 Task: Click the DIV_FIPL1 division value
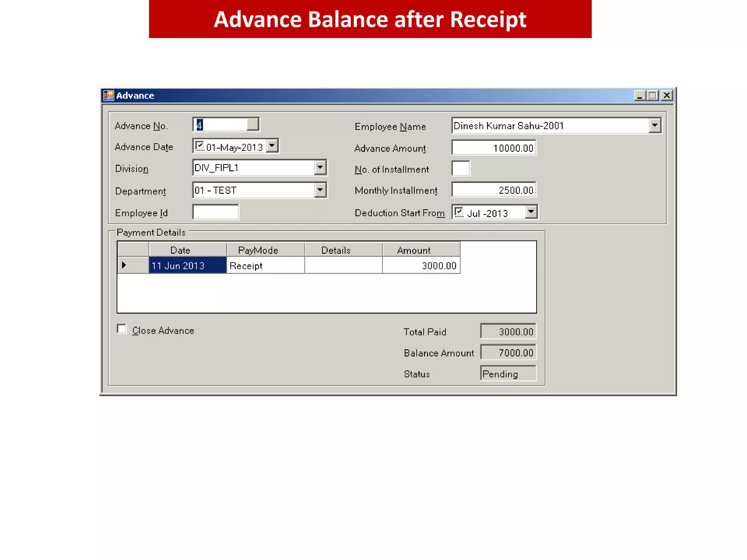click(216, 168)
